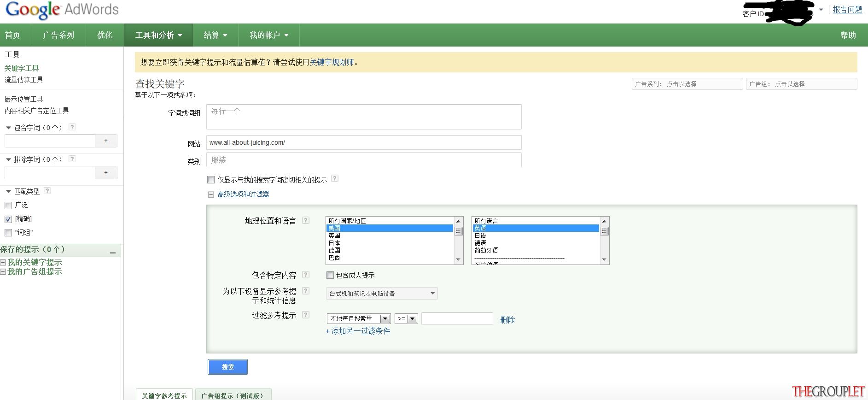Click help icon next to 包含特定内容
Viewport: 868px width, 400px height.
[x=306, y=275]
